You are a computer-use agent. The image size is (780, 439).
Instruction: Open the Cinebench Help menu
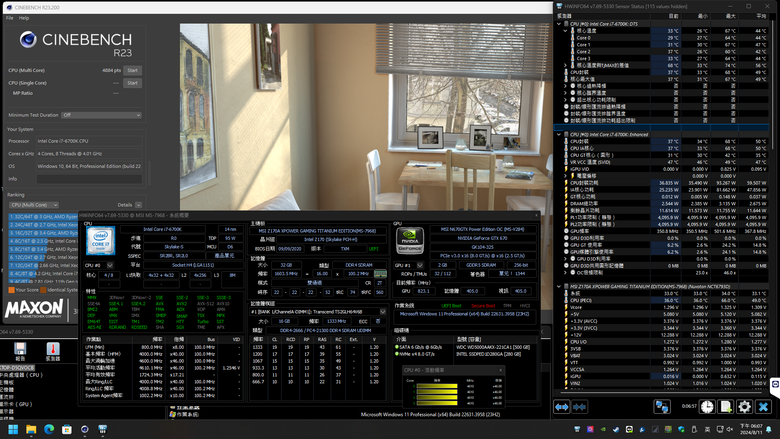coord(24,18)
